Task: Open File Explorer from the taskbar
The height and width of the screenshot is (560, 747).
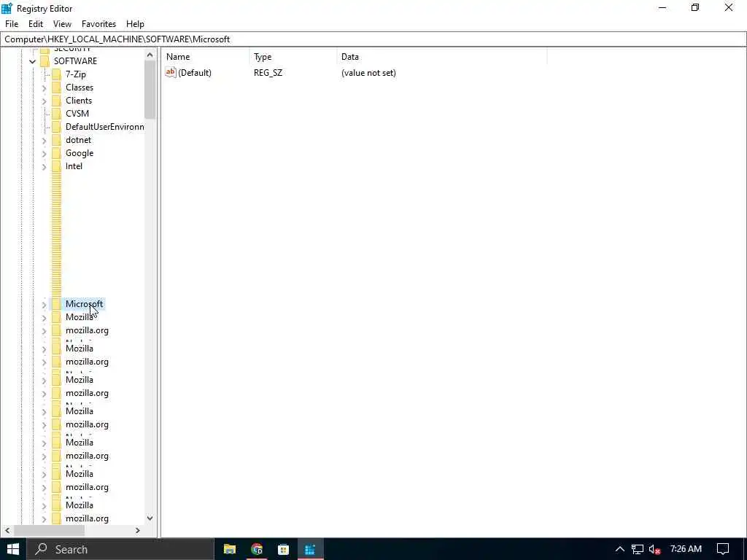Action: tap(230, 549)
